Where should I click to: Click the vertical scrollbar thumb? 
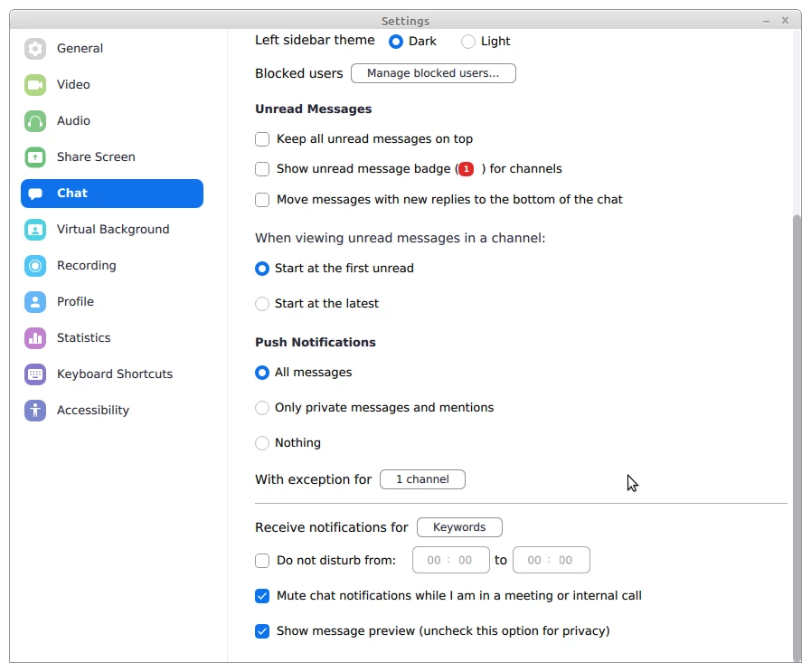coord(797,437)
